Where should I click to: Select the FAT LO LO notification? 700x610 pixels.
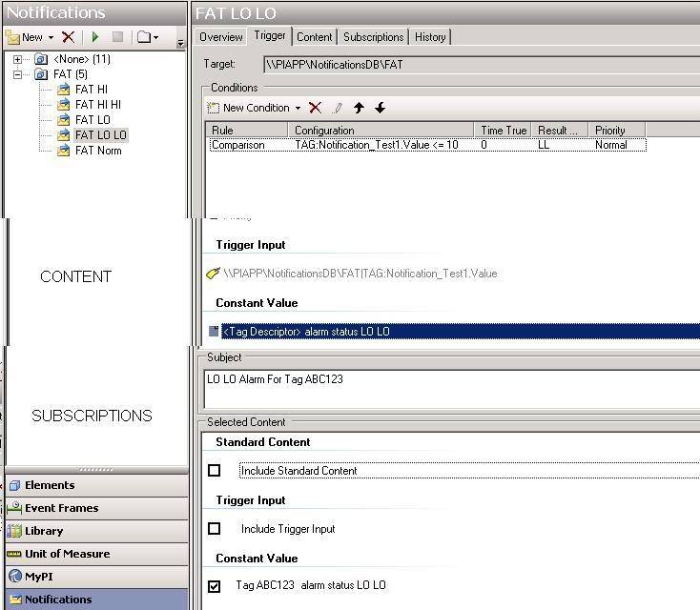101,134
